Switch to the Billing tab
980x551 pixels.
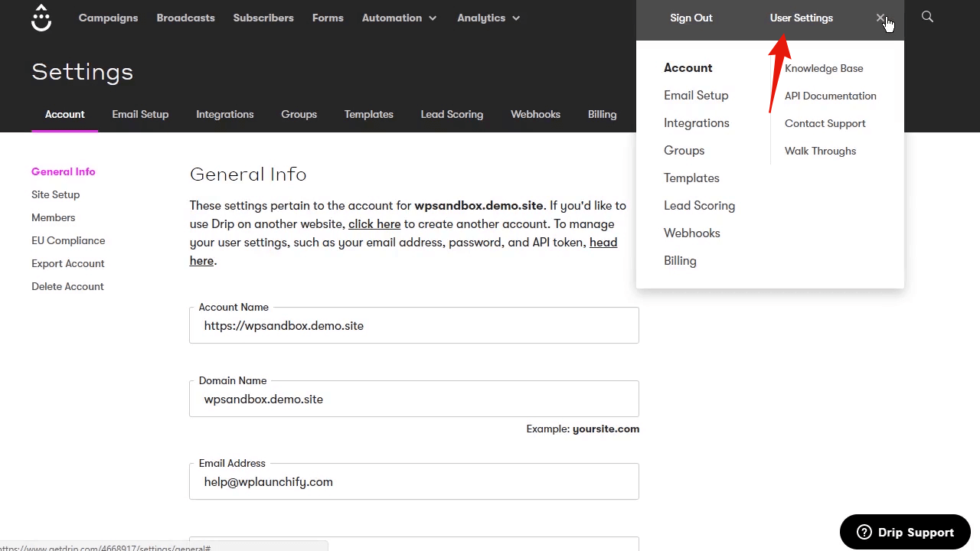pyautogui.click(x=602, y=114)
